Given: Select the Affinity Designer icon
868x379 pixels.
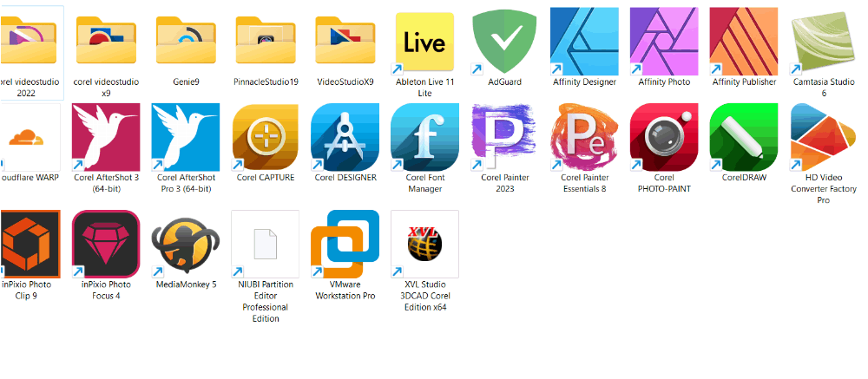Looking at the screenshot, I should [x=584, y=42].
